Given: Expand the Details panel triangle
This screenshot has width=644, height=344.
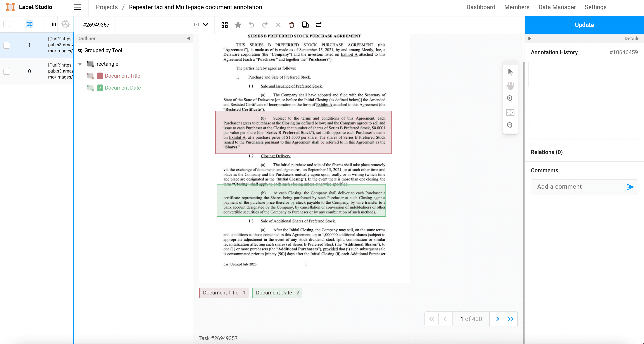Looking at the screenshot, I should (530, 39).
